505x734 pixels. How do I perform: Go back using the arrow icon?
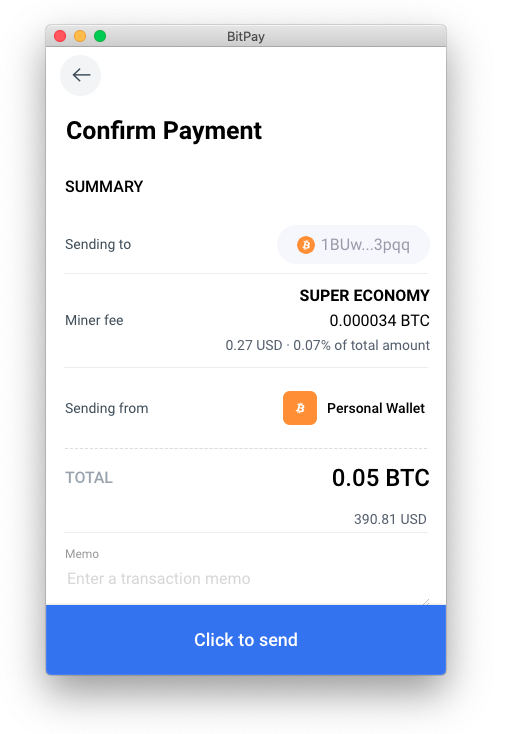[81, 75]
